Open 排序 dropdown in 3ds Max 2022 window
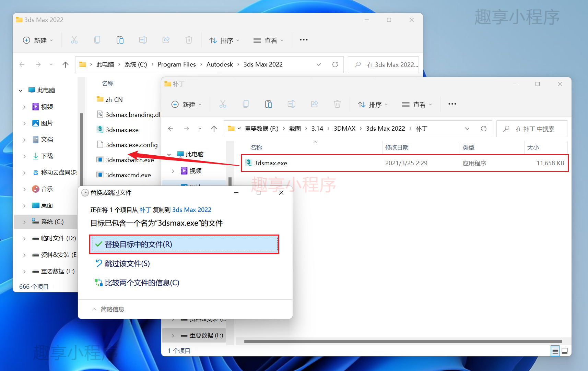588x371 pixels. [224, 40]
